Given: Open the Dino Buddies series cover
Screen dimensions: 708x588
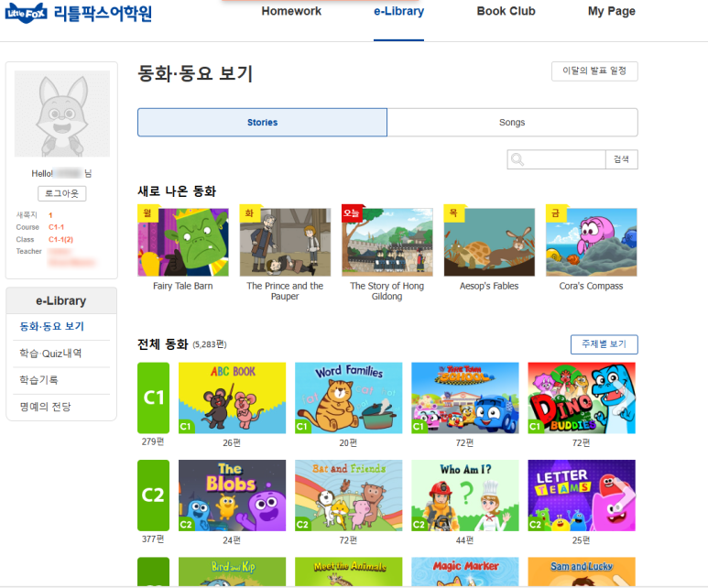Looking at the screenshot, I should (582, 397).
